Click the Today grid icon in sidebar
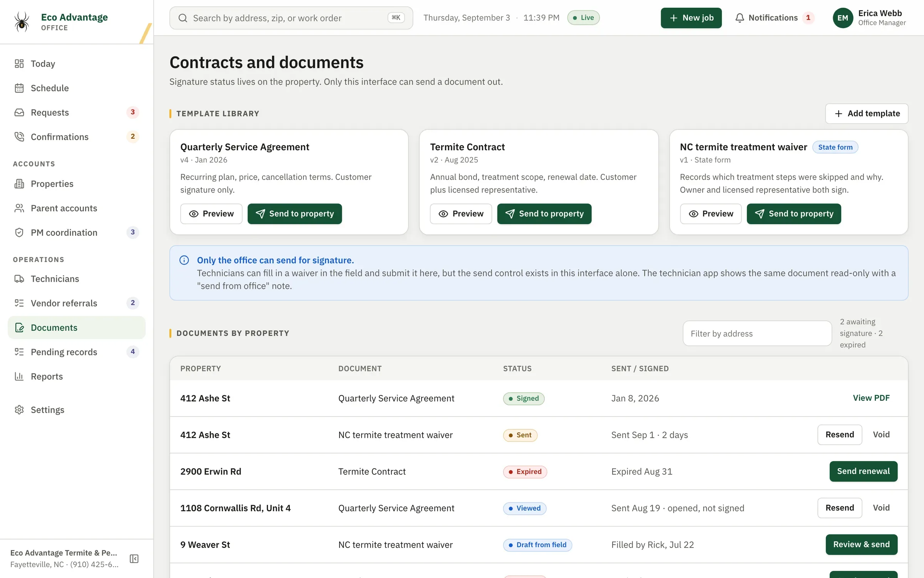Screen dimensions: 924x578 click(x=19, y=64)
